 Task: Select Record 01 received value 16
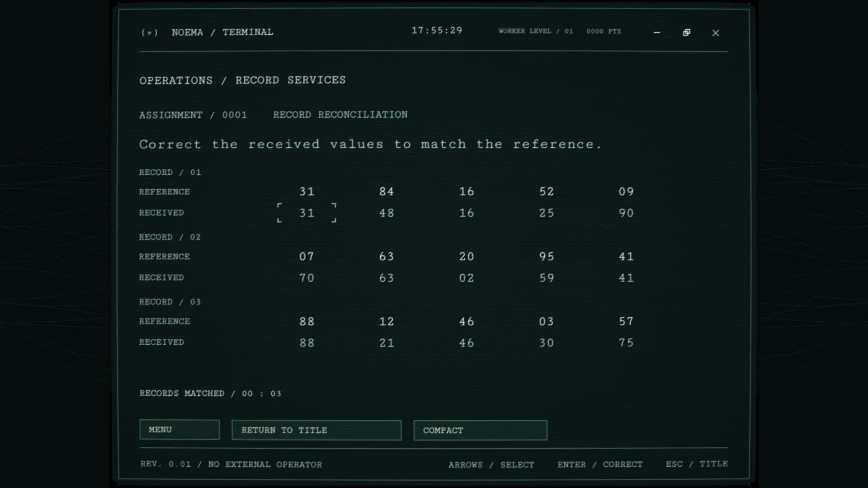point(467,213)
